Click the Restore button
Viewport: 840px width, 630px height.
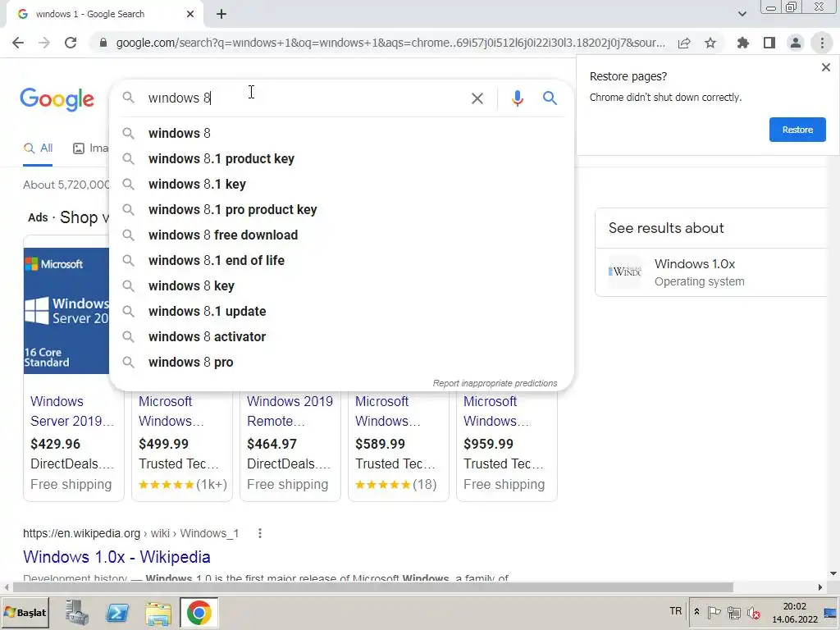tap(797, 130)
